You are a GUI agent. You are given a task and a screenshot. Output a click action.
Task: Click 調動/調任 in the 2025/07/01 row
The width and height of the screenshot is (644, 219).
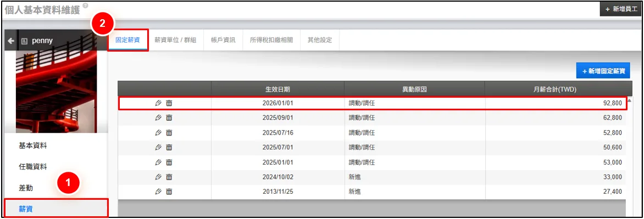pos(362,147)
